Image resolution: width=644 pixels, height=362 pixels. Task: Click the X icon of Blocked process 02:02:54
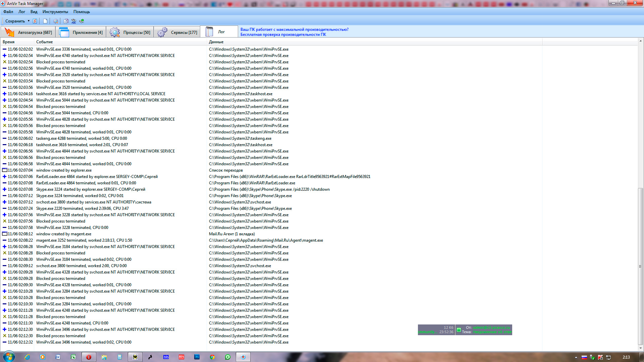pyautogui.click(x=4, y=62)
